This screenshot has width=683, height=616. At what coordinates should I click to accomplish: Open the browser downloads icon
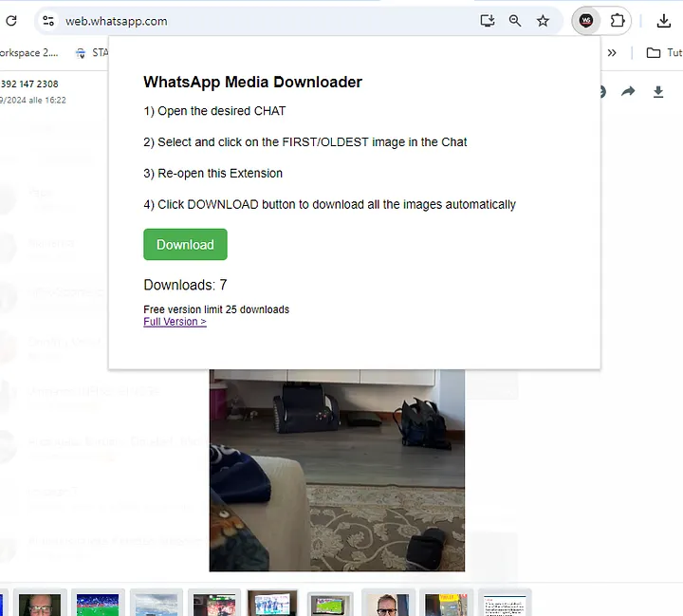tap(663, 21)
